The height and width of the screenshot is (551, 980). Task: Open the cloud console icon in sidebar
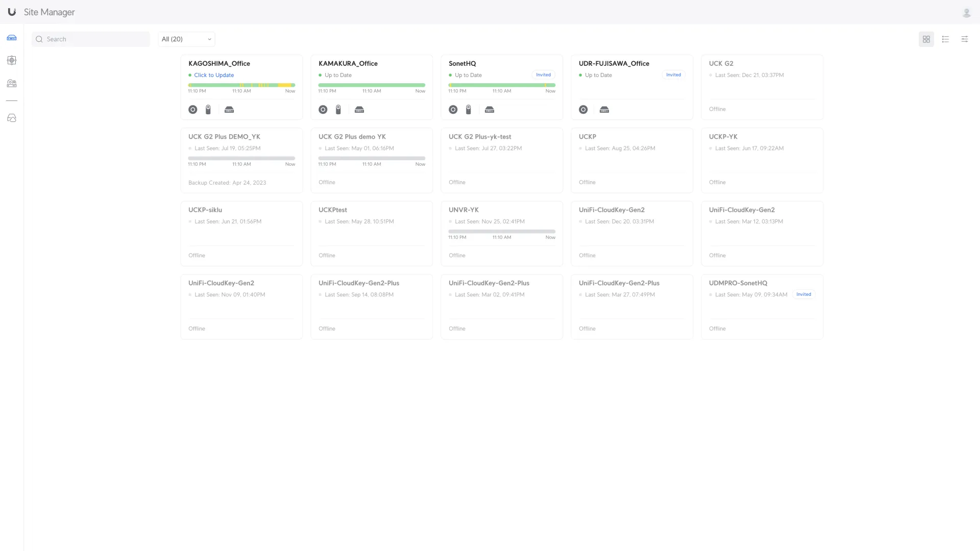[12, 118]
